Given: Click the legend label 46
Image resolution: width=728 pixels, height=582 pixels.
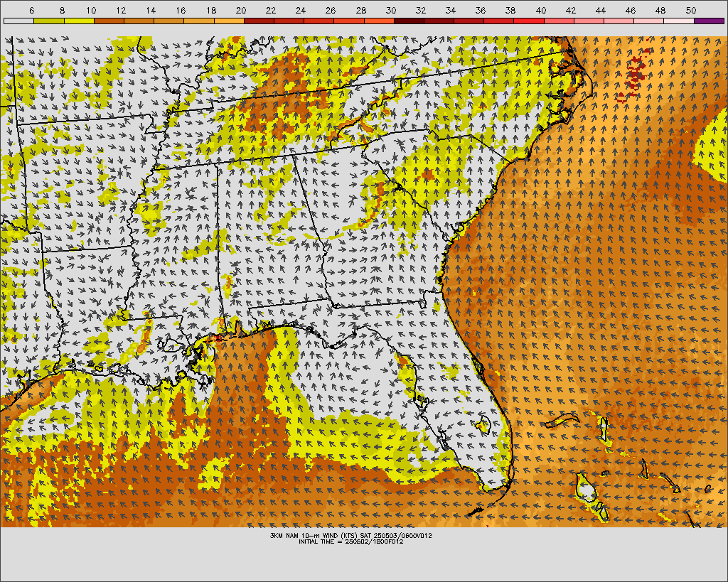Looking at the screenshot, I should [631, 10].
